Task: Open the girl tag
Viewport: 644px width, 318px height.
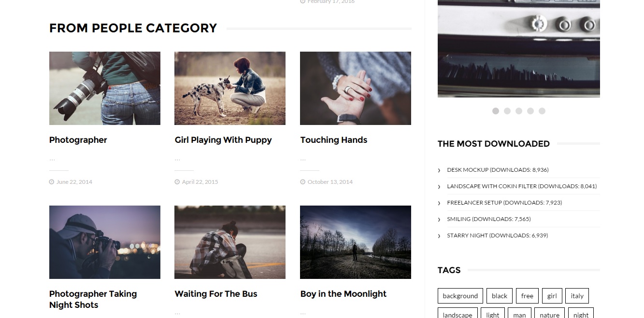Action: click(x=552, y=296)
